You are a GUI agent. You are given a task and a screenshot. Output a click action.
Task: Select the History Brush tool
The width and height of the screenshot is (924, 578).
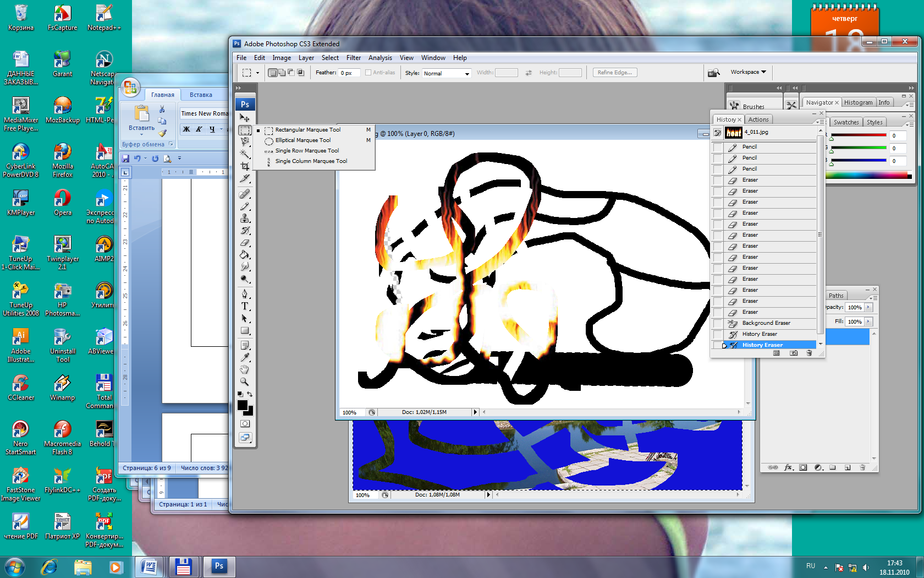(245, 230)
